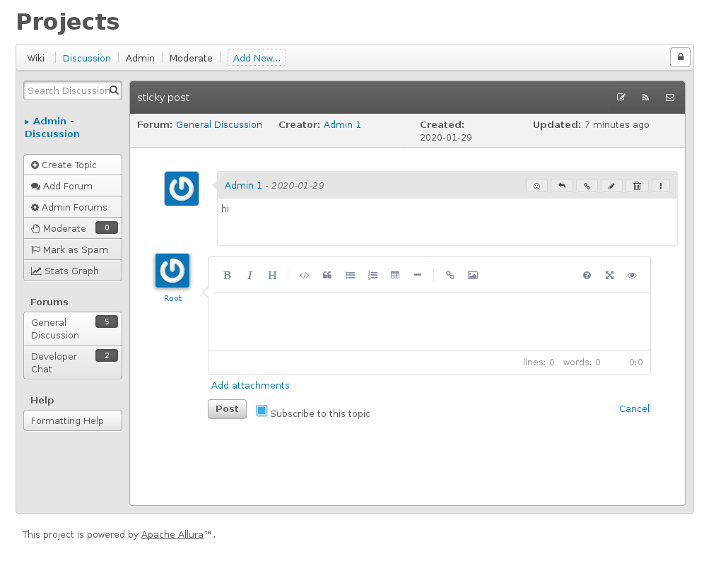The width and height of the screenshot is (728, 566).
Task: Toggle fullscreen mode in the editor
Action: [609, 276]
